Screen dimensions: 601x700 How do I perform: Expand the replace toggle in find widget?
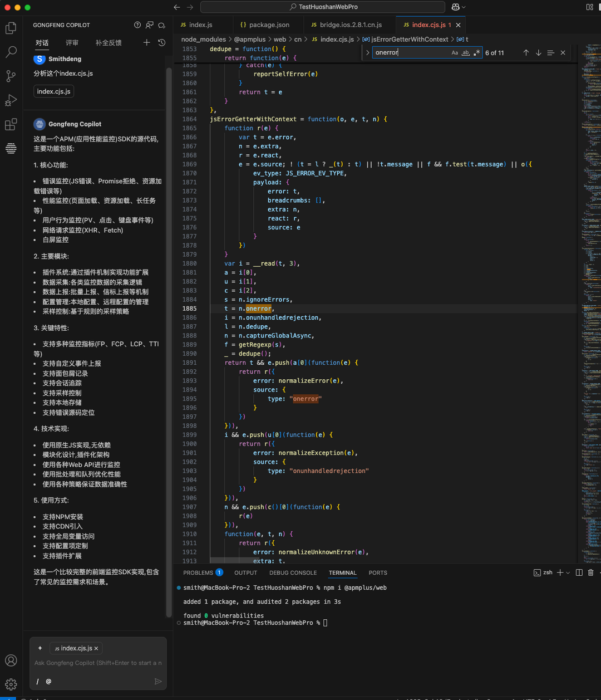368,52
